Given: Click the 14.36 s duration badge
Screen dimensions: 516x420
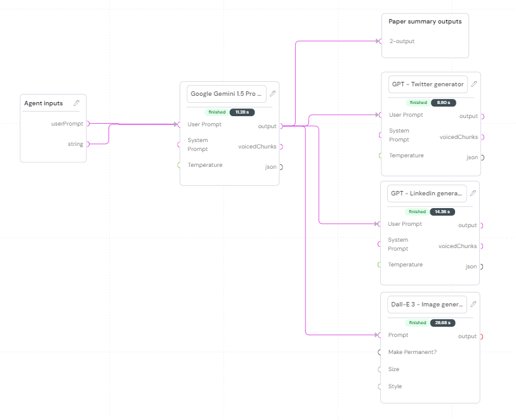Looking at the screenshot, I should (x=442, y=212).
